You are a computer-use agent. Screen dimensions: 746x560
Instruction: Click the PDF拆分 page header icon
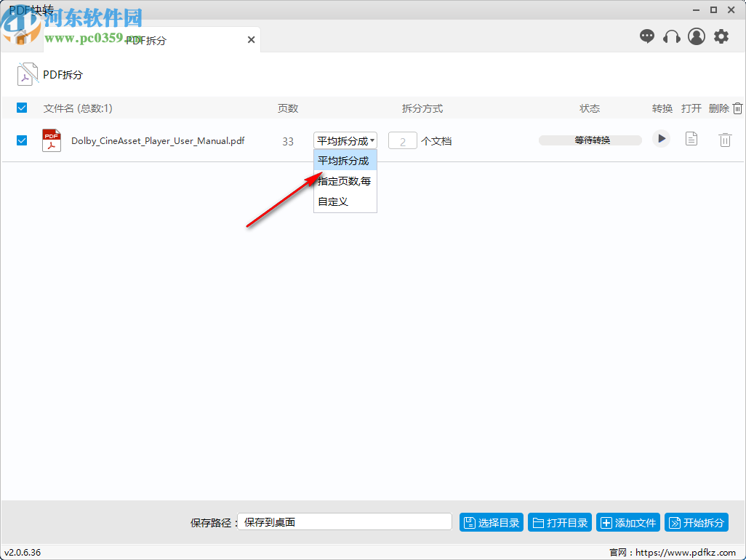click(x=27, y=73)
